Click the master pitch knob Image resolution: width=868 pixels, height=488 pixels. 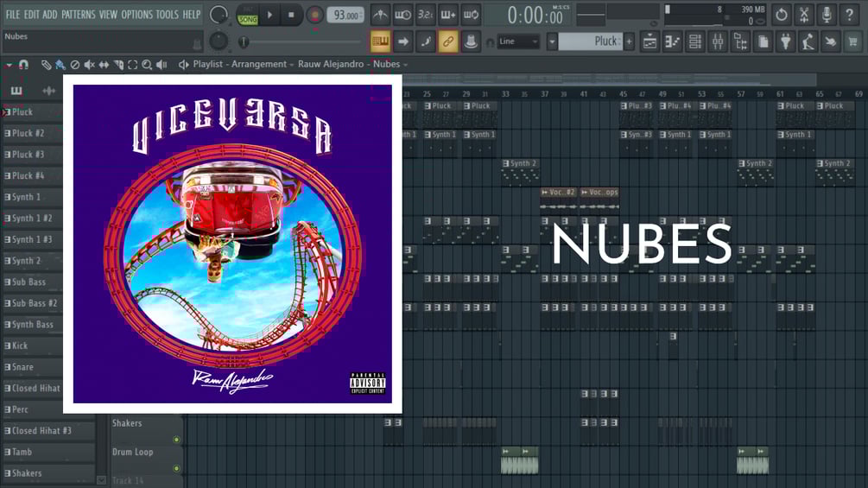click(219, 41)
